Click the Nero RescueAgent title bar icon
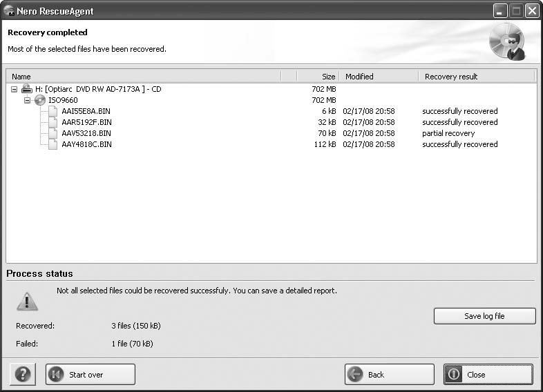The height and width of the screenshot is (392, 543). point(10,11)
